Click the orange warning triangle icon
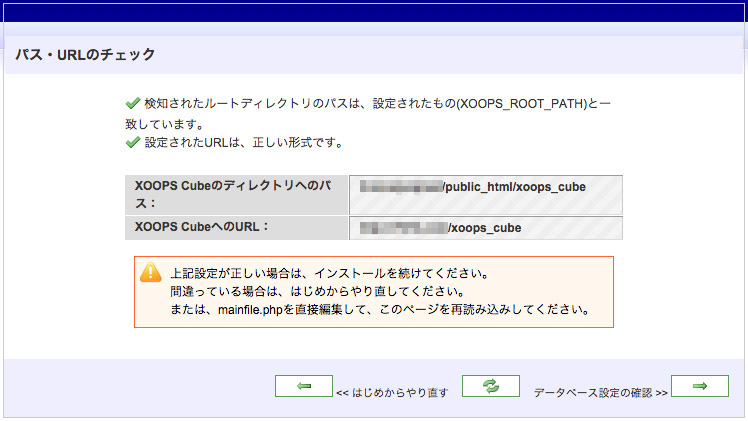748x421 pixels. 150,272
